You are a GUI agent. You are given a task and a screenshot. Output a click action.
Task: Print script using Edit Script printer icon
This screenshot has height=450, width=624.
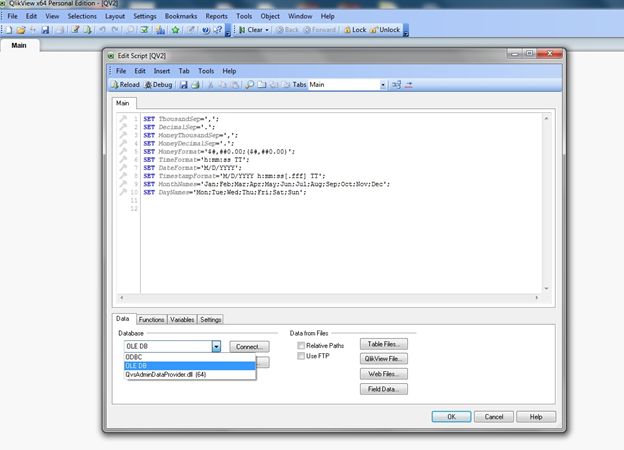pos(195,85)
